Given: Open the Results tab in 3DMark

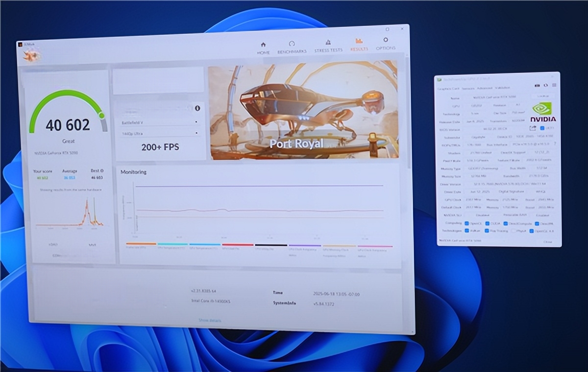Looking at the screenshot, I should tap(359, 45).
